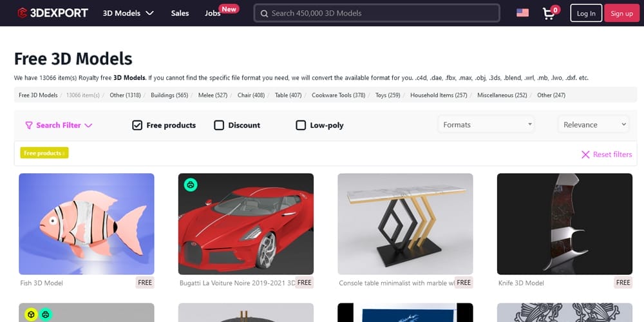Click the Log In button

point(586,13)
